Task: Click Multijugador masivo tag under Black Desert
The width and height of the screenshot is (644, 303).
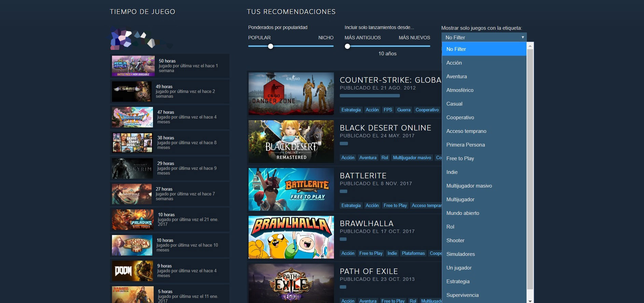Action: point(412,157)
